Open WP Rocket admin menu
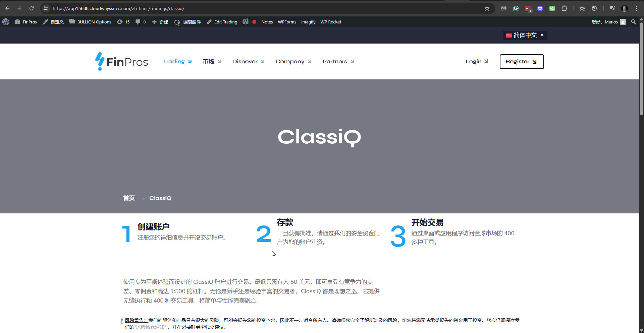This screenshot has width=644, height=333. pyautogui.click(x=331, y=22)
